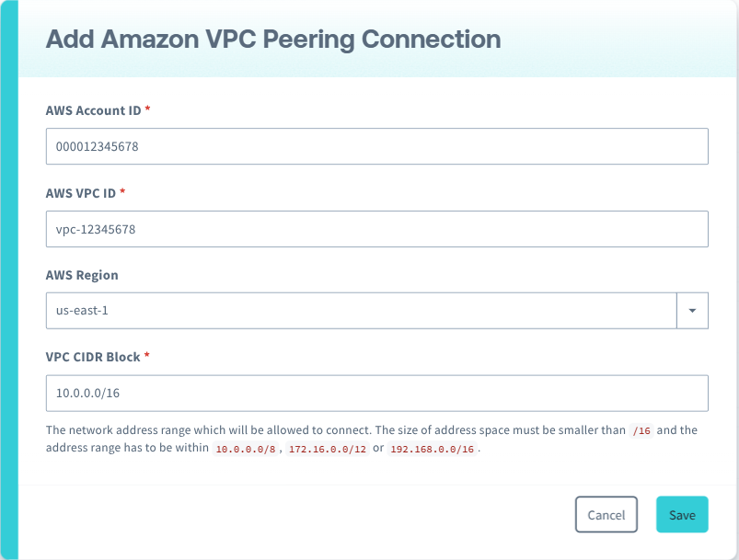Expand region list via the caret arrow
This screenshot has height=560, width=739.
coord(692,311)
